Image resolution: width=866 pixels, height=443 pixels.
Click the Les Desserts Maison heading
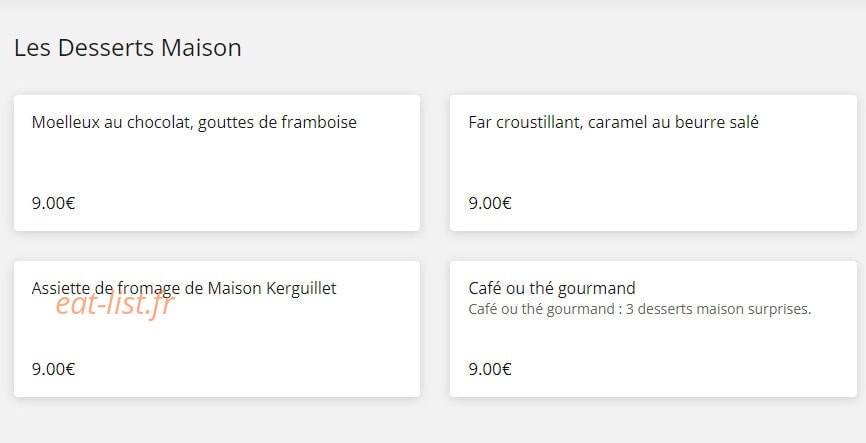[x=128, y=48]
